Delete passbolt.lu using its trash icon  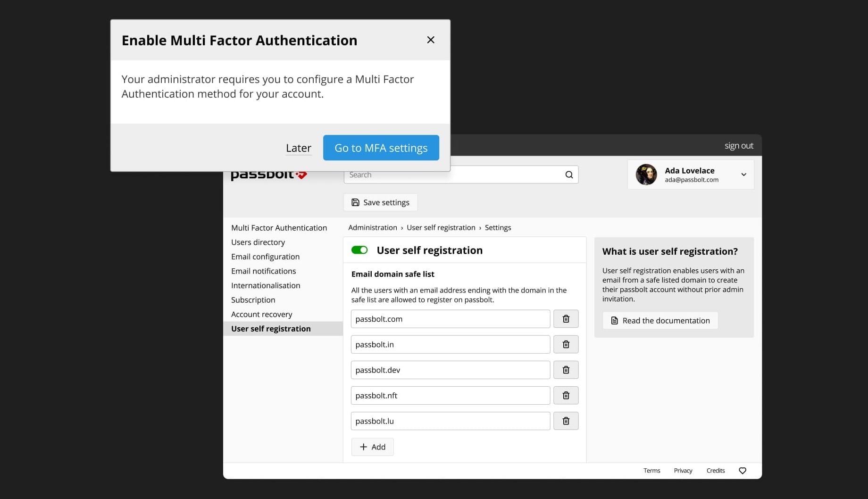tap(566, 421)
